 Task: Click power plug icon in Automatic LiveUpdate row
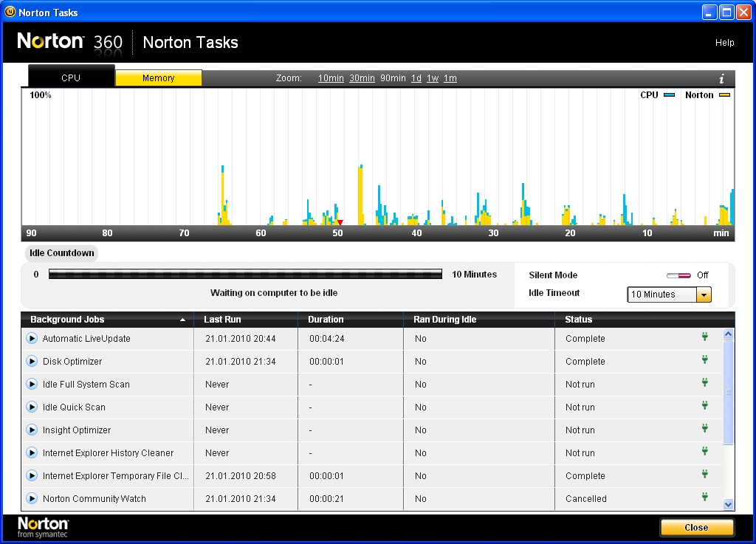click(x=705, y=337)
